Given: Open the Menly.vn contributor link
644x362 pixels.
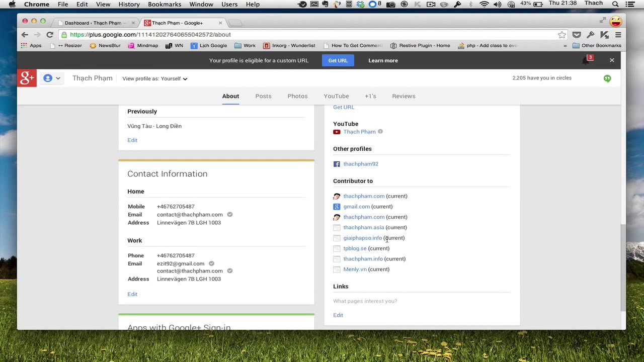Looking at the screenshot, I should 355,269.
